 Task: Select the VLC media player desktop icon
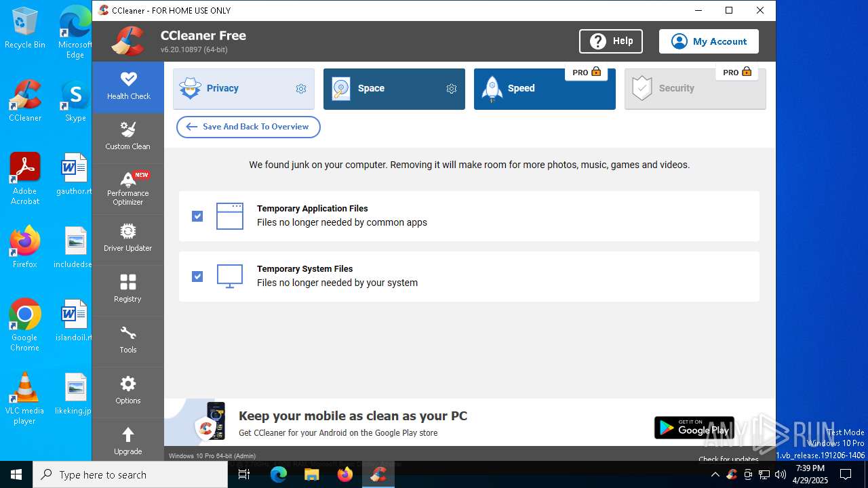[25, 399]
